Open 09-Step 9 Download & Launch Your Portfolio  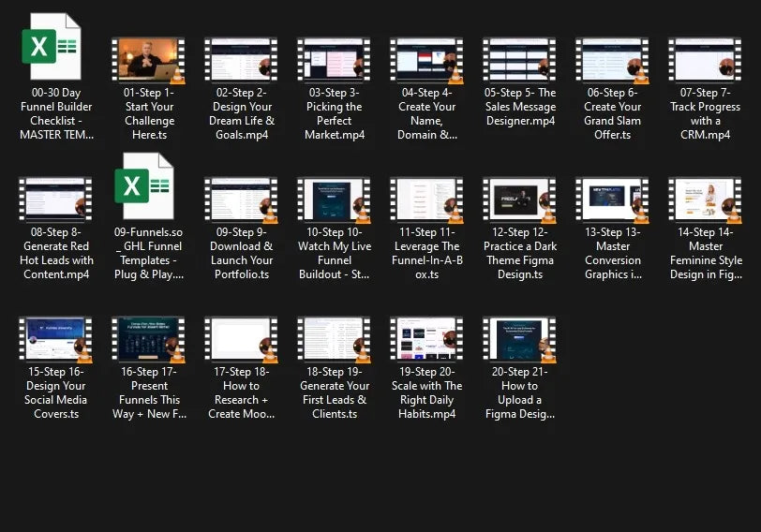[x=242, y=199]
